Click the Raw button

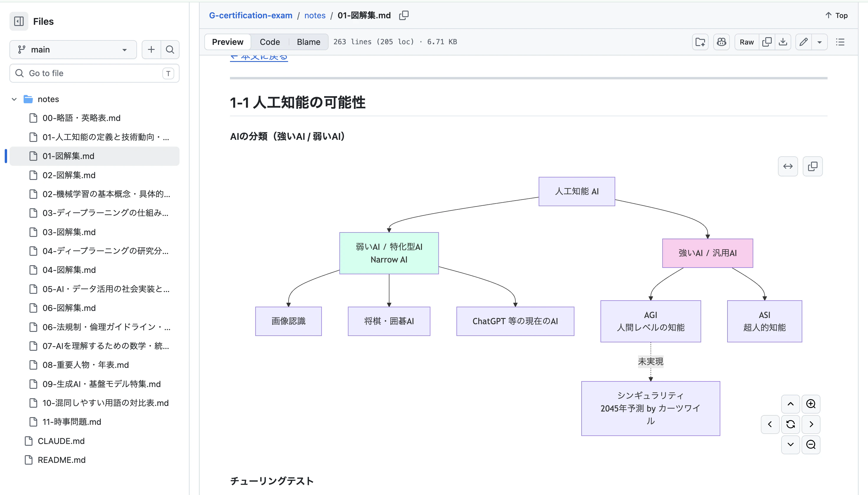coord(747,42)
